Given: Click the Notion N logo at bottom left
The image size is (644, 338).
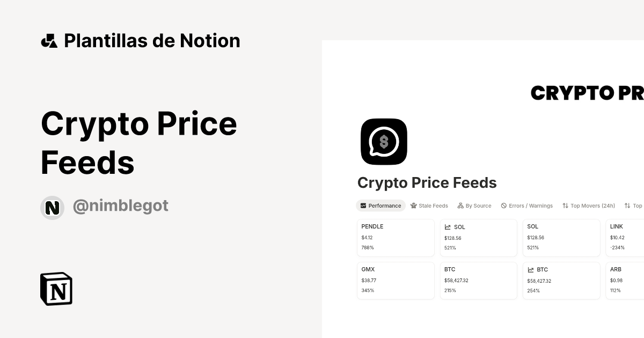Looking at the screenshot, I should 56,289.
